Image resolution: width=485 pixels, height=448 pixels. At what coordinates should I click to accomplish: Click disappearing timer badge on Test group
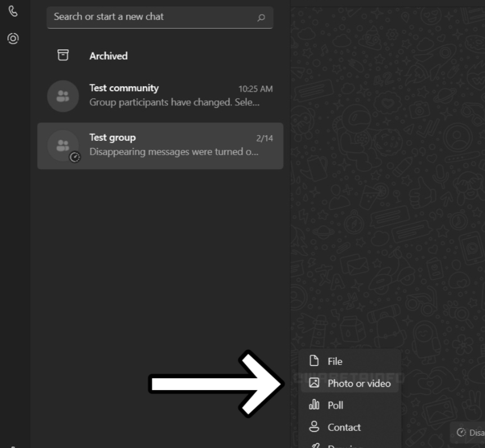(75, 158)
